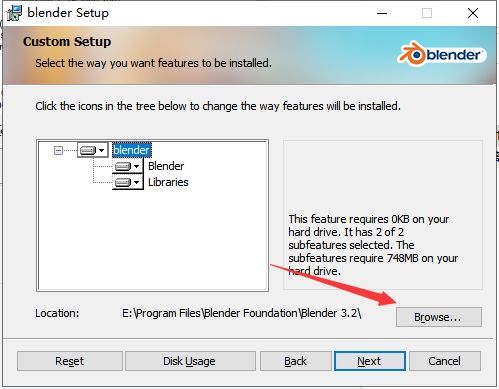Show Disk Usage information
Screen dimensions: 499x389
point(190,361)
